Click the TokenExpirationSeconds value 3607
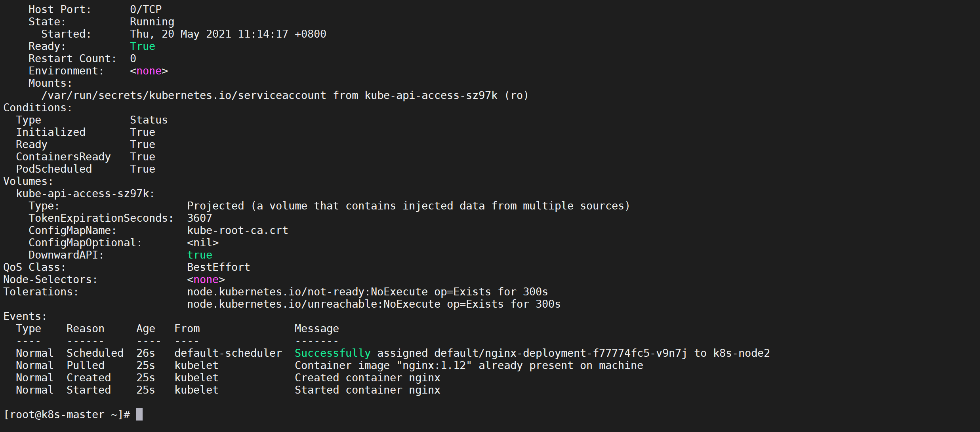This screenshot has width=980, height=432. 199,218
